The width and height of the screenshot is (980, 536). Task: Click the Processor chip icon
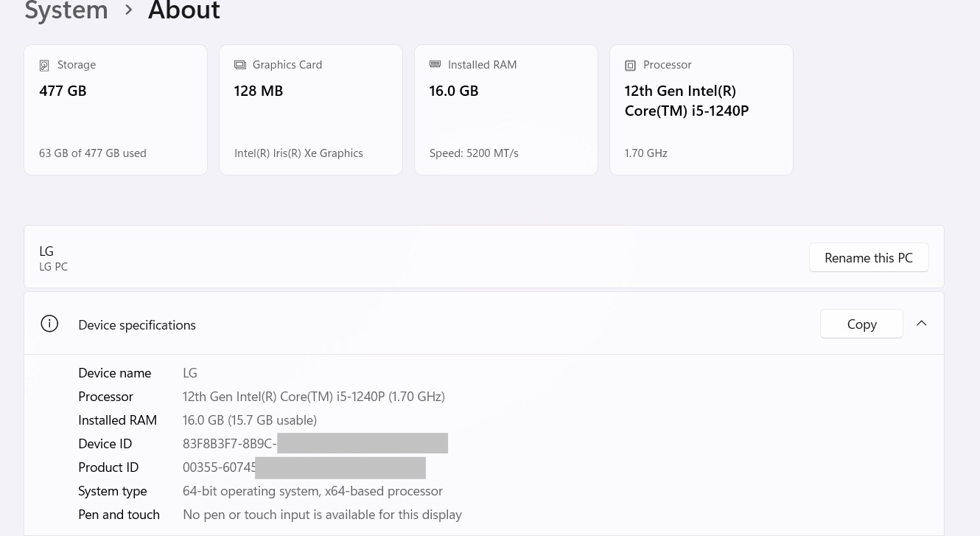pyautogui.click(x=630, y=66)
